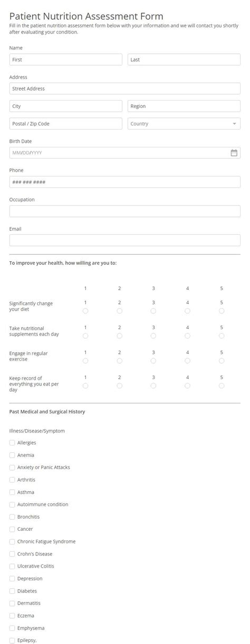Viewport: 250px width, 644px height.
Task: Select the Email input box
Action: click(x=125, y=240)
